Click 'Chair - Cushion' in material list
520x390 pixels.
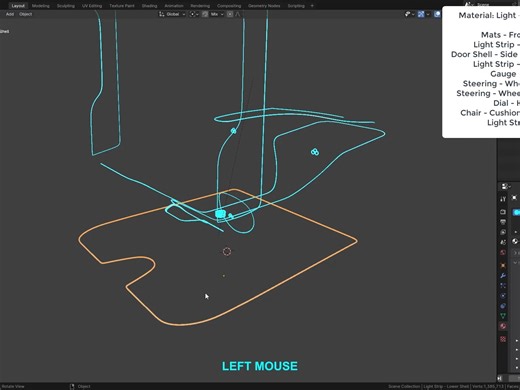(490, 113)
